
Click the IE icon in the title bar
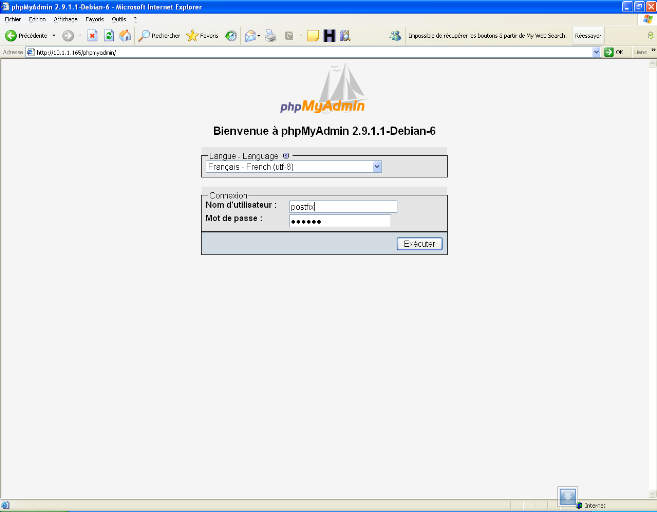(5, 7)
